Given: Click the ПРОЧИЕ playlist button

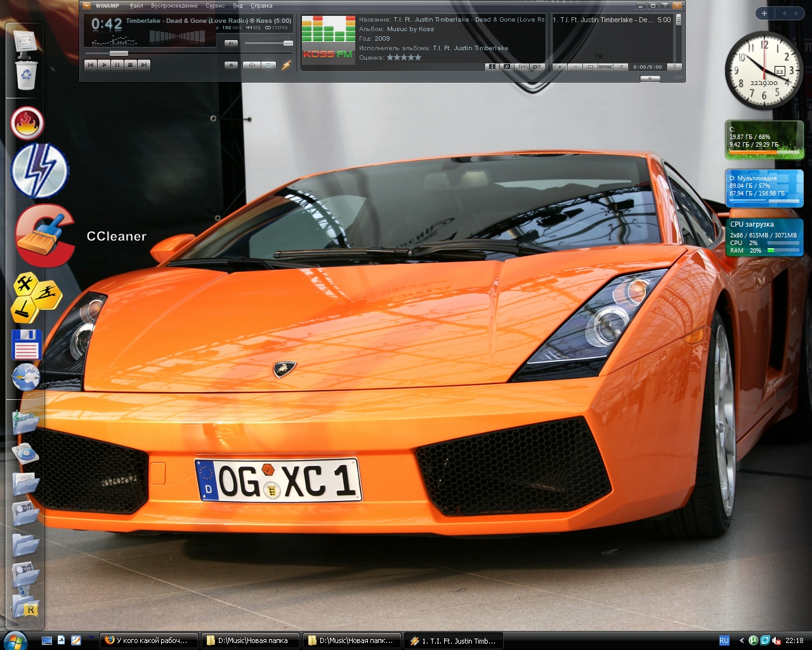Looking at the screenshot, I should point(605,67).
